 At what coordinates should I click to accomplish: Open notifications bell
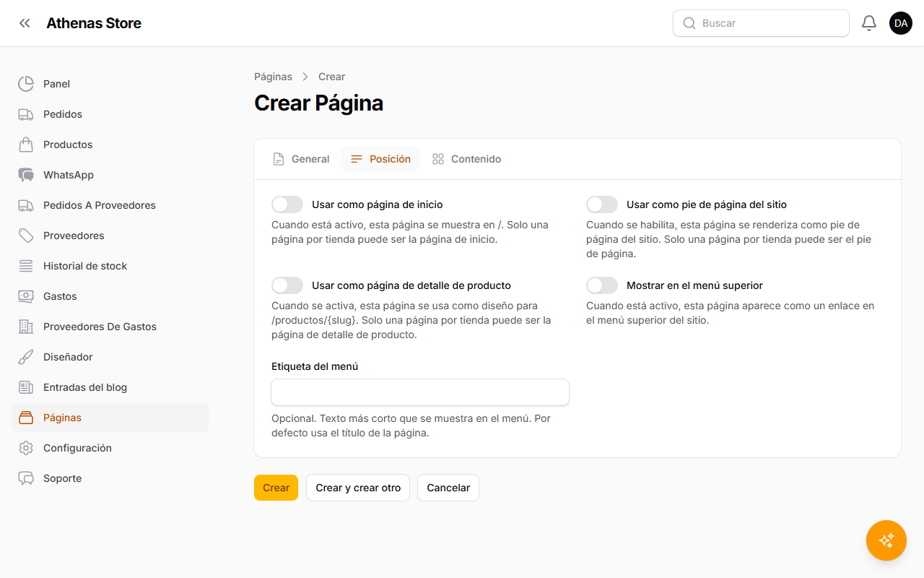(869, 23)
